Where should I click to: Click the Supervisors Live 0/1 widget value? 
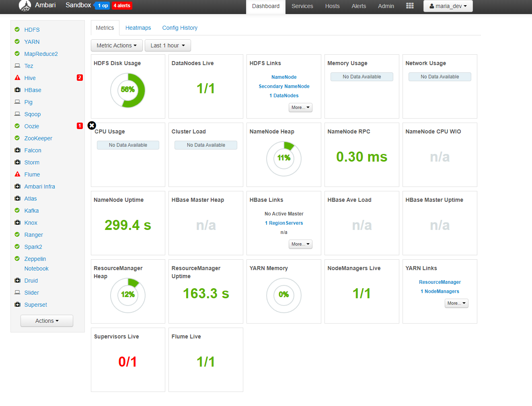(127, 362)
